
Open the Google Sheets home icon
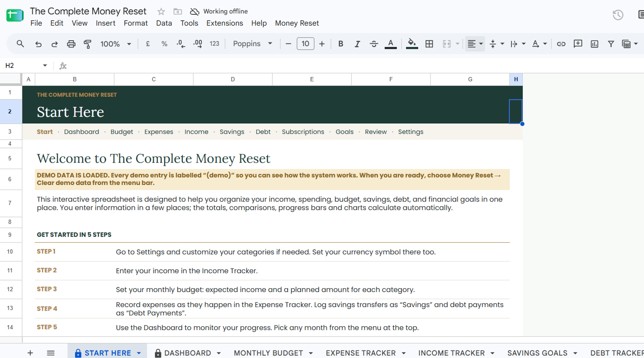coord(15,16)
